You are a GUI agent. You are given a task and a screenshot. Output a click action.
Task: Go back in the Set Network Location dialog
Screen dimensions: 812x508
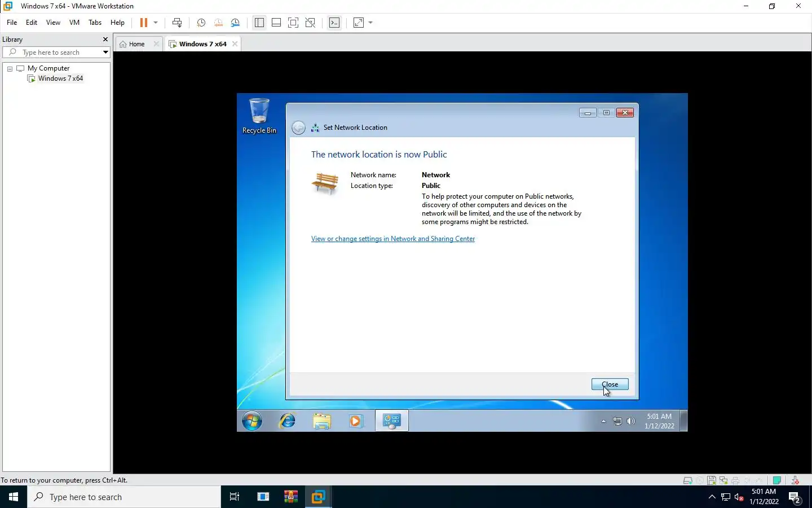pyautogui.click(x=299, y=128)
